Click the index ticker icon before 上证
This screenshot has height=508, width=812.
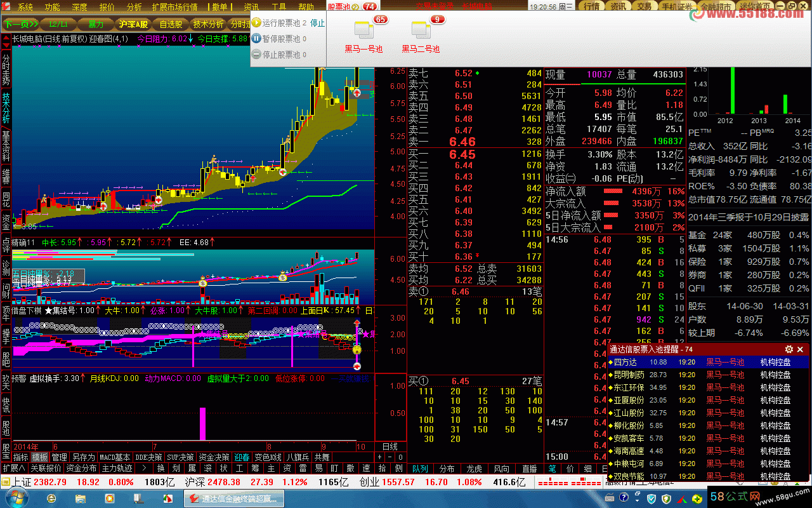point(6,482)
